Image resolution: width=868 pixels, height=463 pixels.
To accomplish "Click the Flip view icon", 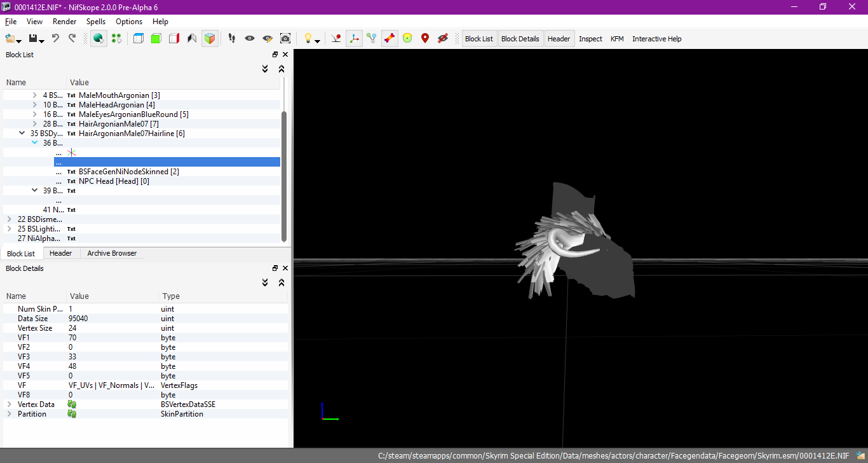I will 192,39.
